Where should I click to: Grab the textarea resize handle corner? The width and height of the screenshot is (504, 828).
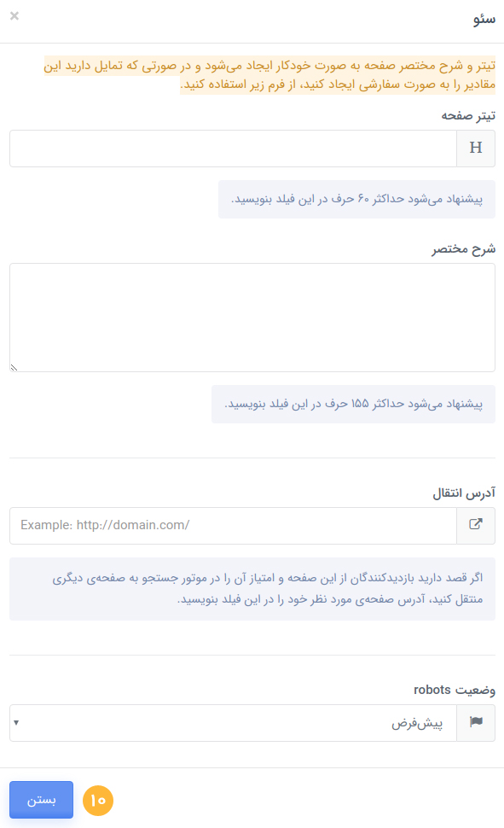14,368
